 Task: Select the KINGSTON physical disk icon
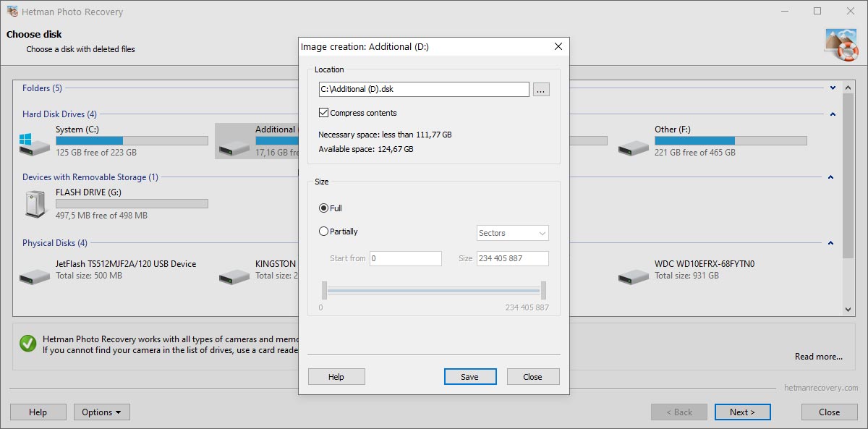point(235,276)
